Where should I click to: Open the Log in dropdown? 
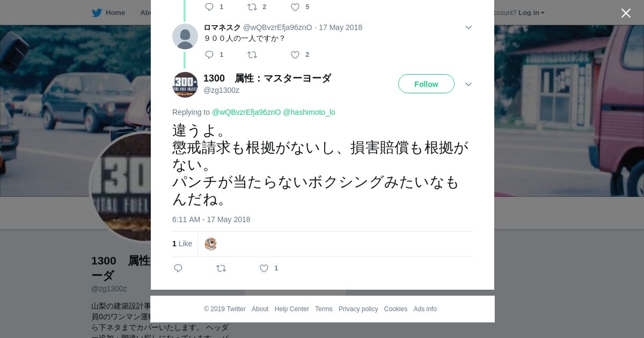531,12
